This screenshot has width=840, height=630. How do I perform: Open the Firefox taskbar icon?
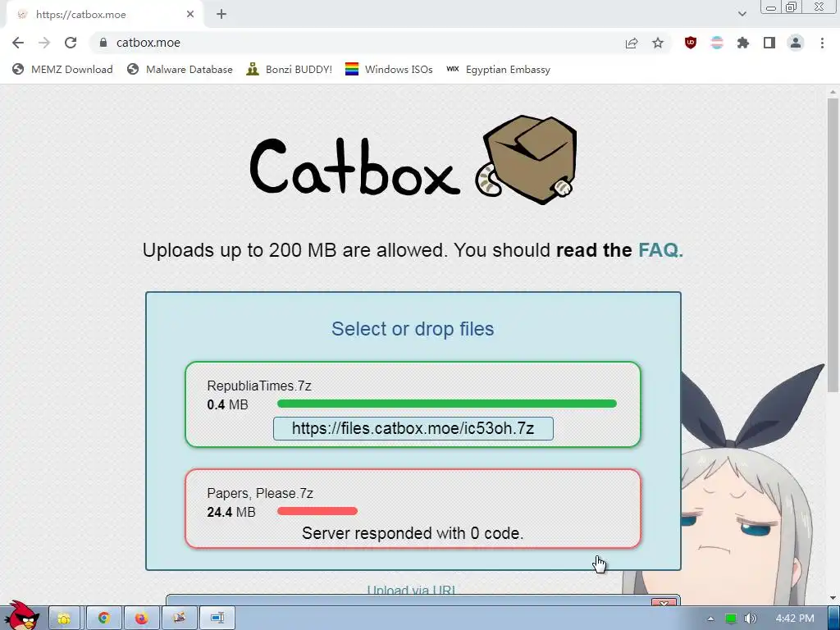(x=141, y=619)
